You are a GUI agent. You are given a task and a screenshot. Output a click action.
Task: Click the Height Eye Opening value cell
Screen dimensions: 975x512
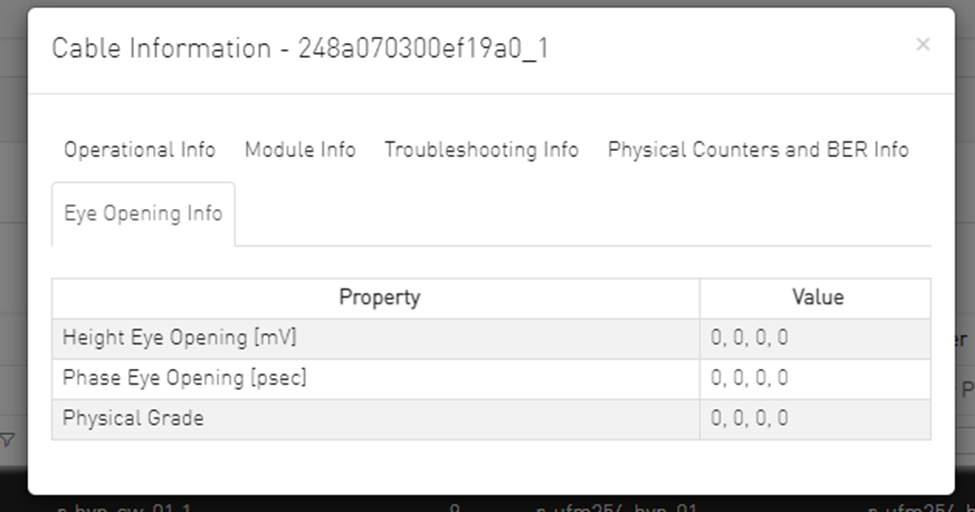(749, 338)
